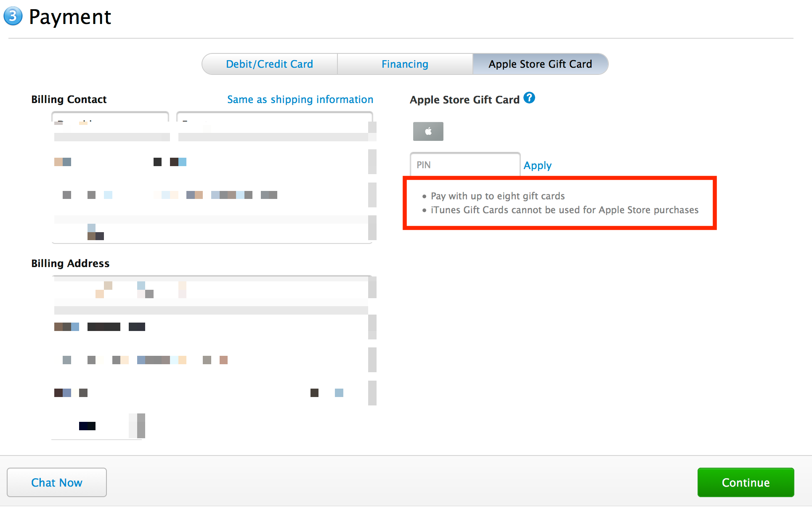Apply the gift card PIN
The height and width of the screenshot is (511, 812).
[537, 166]
